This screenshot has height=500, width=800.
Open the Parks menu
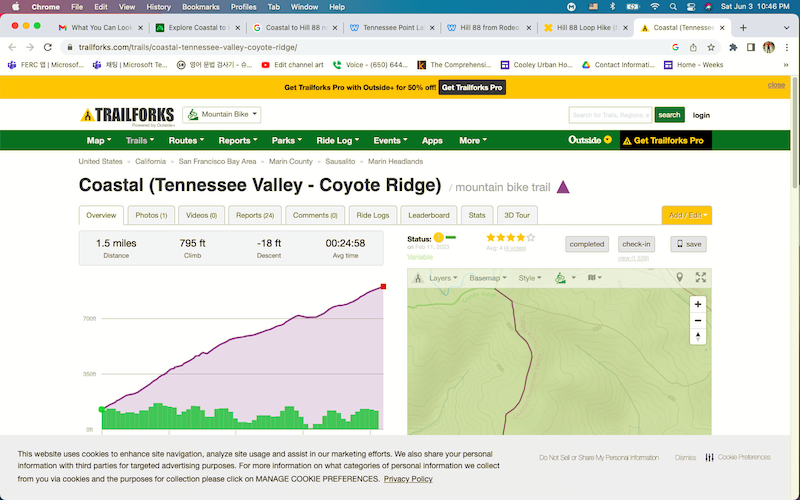tap(287, 140)
